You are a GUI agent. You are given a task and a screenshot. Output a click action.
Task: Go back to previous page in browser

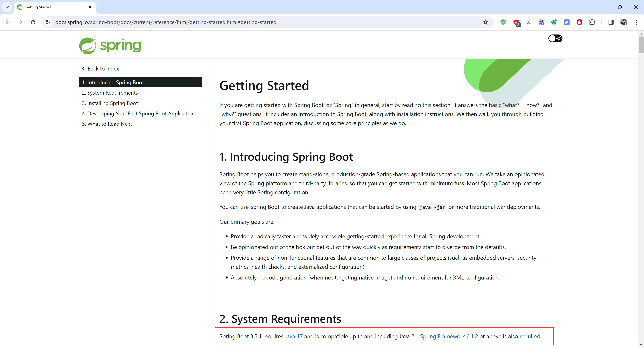pos(8,22)
